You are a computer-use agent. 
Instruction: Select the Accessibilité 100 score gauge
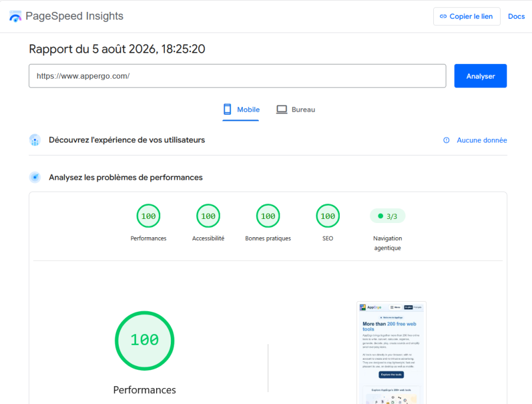[208, 216]
